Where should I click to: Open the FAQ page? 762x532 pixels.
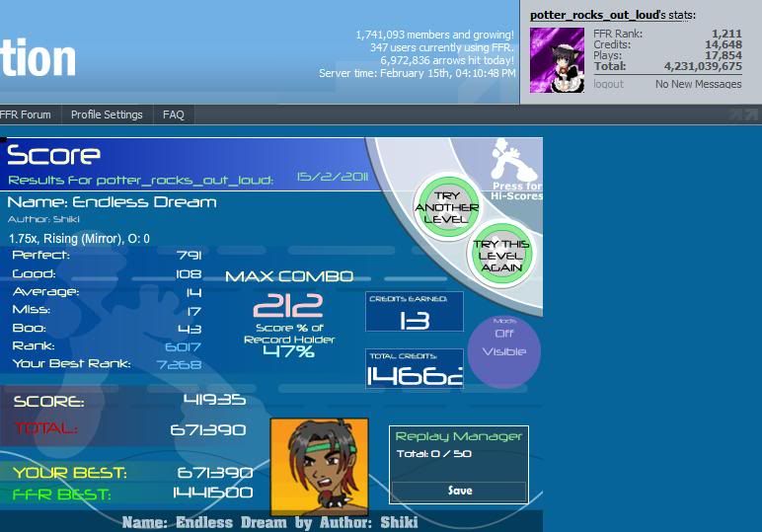pos(174,114)
